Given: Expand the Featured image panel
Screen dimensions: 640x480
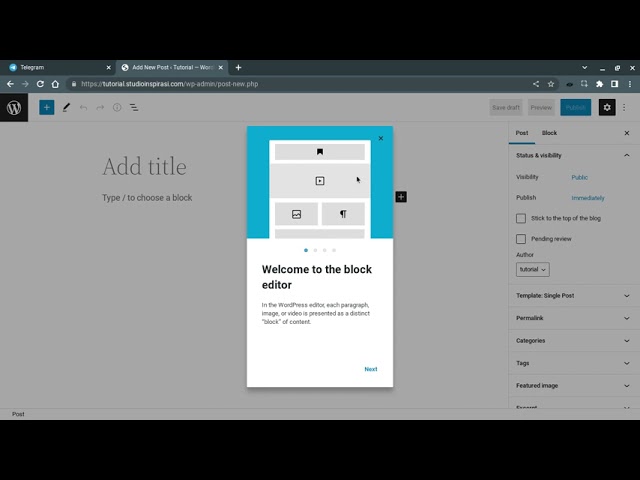Looking at the screenshot, I should [570, 385].
